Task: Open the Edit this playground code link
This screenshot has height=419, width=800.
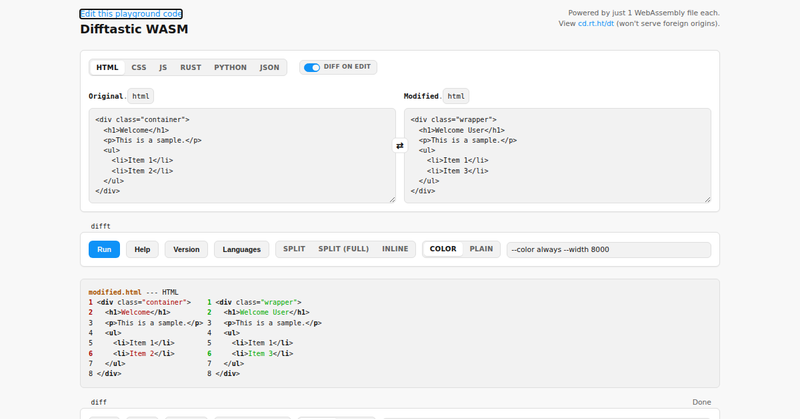Action: click(x=131, y=14)
